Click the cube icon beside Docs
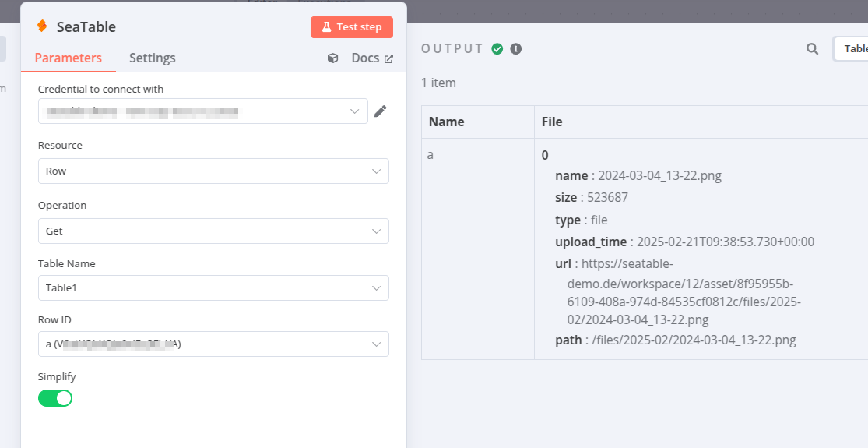This screenshot has height=448, width=868. pos(332,58)
